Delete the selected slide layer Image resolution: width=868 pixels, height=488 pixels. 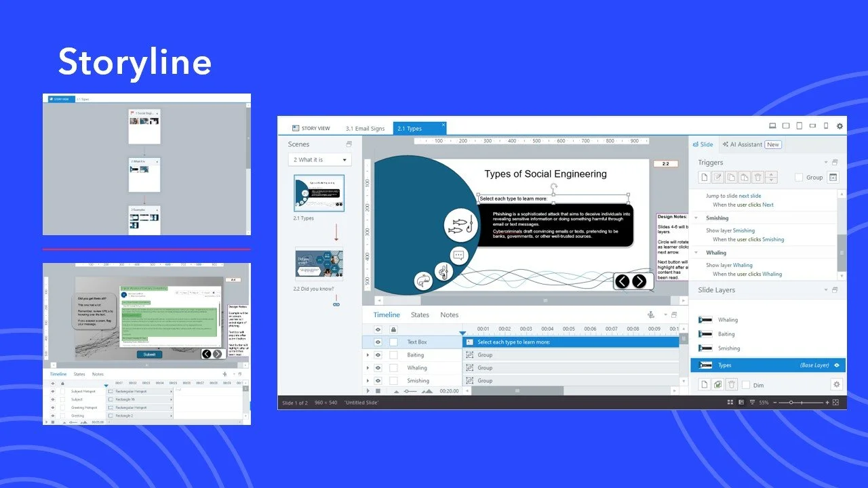pyautogui.click(x=731, y=384)
